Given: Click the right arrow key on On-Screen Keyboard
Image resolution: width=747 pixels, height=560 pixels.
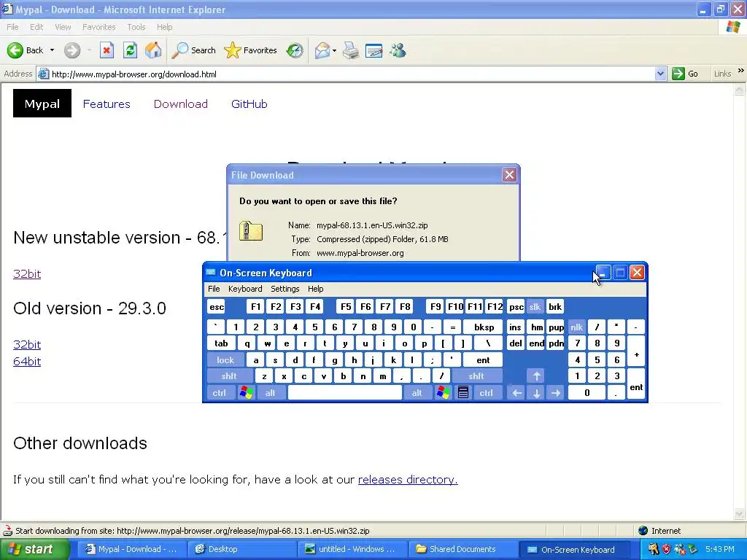Looking at the screenshot, I should [556, 393].
